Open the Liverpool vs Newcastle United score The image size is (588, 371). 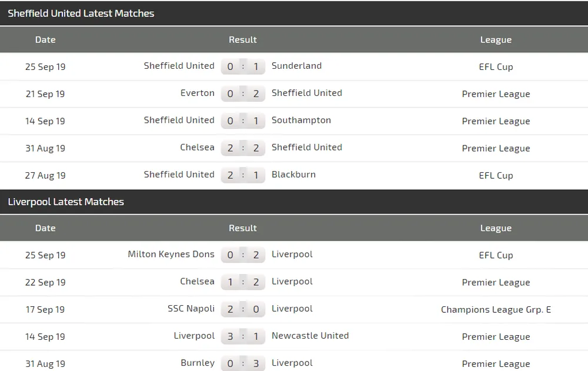click(243, 336)
